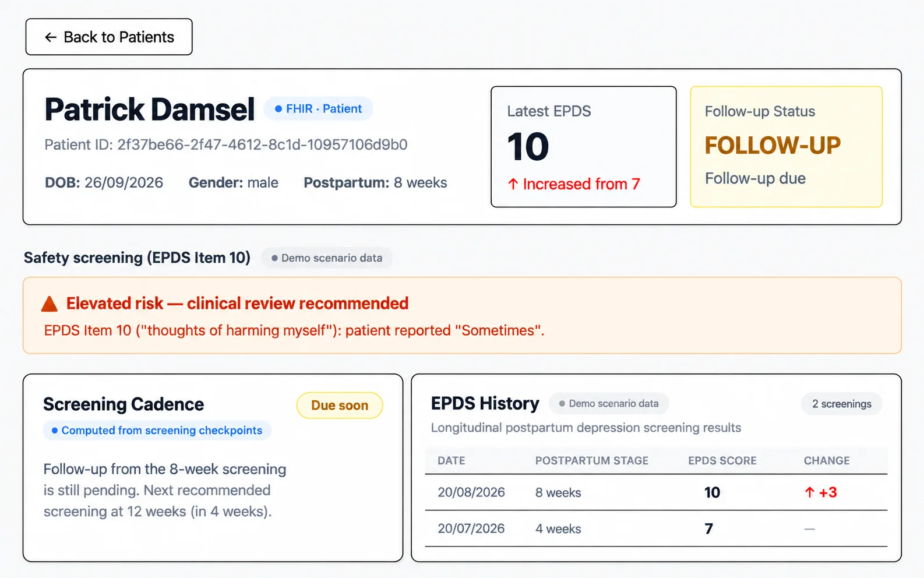Click the Gender: male text
The image size is (924, 578).
pyautogui.click(x=233, y=182)
